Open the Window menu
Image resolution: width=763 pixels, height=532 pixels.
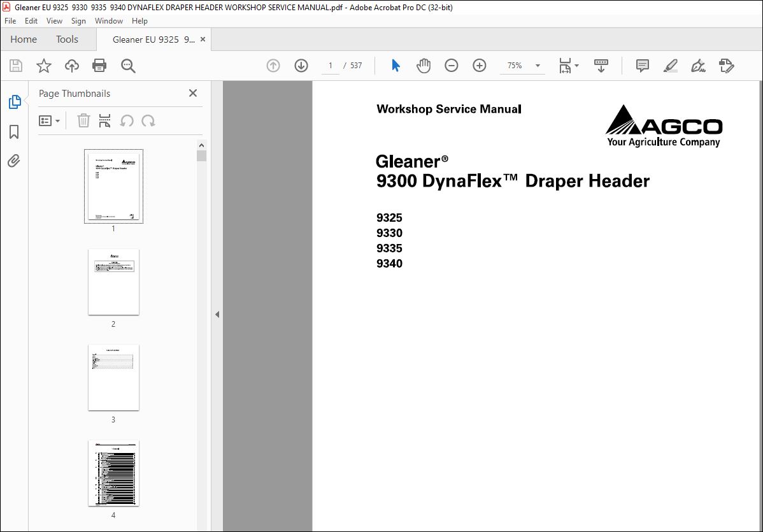(x=108, y=21)
